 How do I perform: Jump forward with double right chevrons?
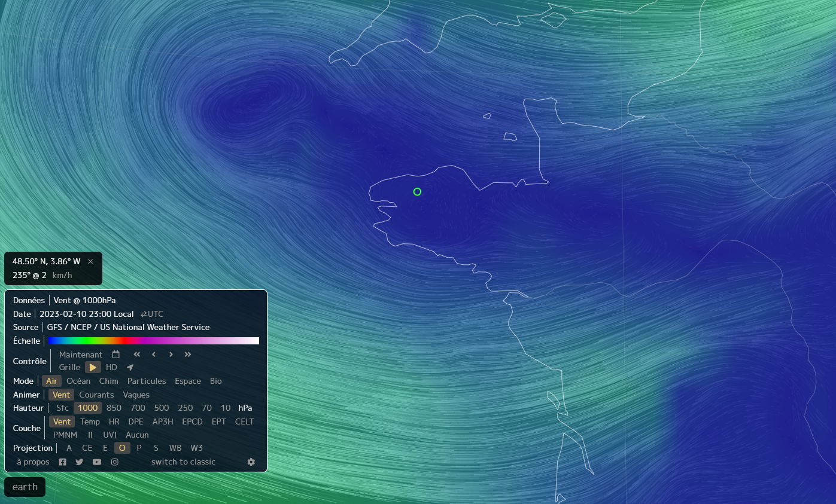(x=188, y=355)
